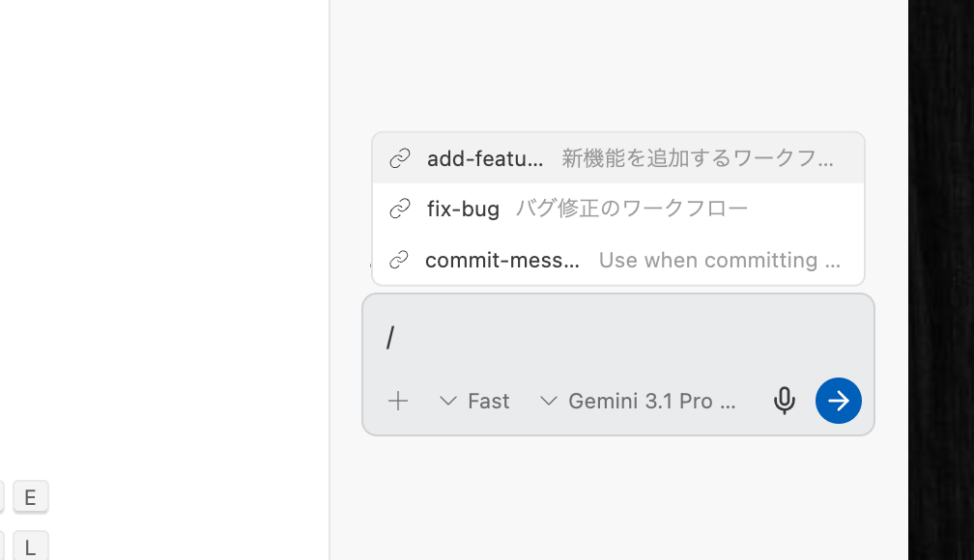Click the link icon beside add-feature workflow

pos(400,158)
